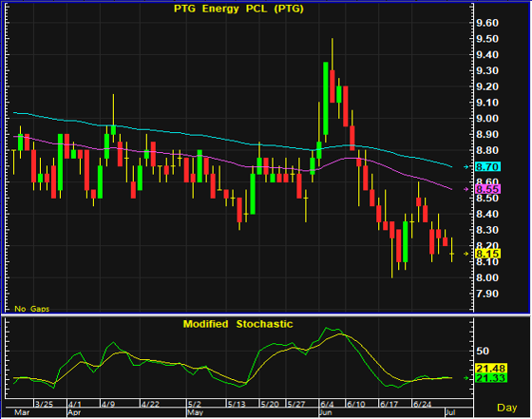Screen dimensions: 532x419
Task: Click the yellow 21.48 stochastic value label
Action: tap(491, 368)
